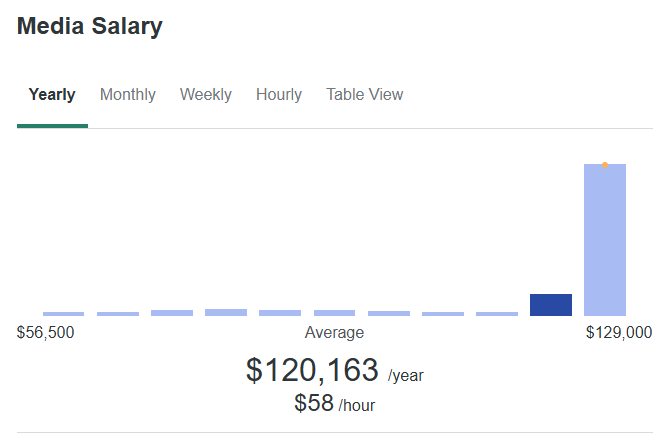Click the $120,163 per year figure

coord(312,370)
